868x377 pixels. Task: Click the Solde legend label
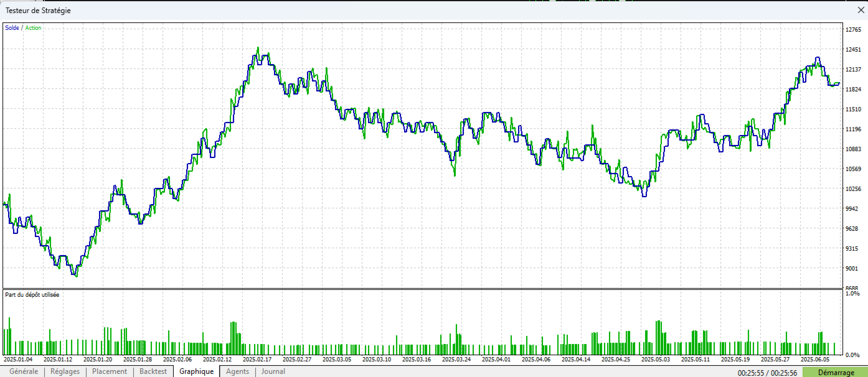point(12,28)
